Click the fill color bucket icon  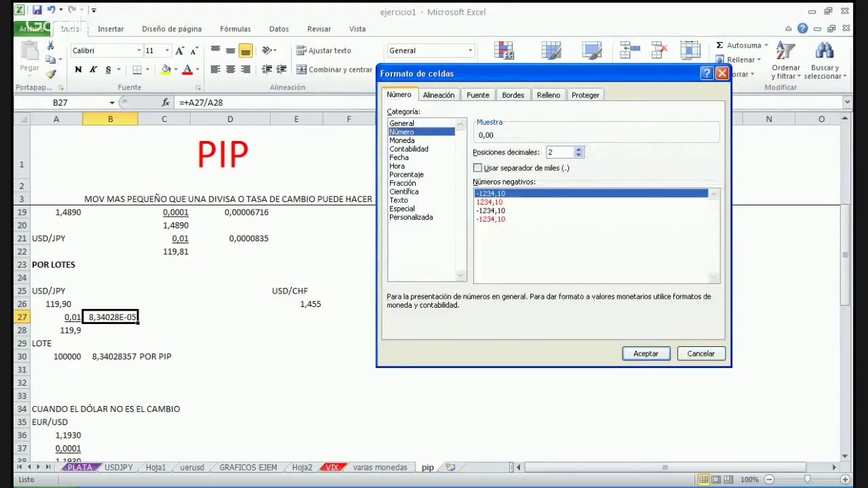[165, 70]
